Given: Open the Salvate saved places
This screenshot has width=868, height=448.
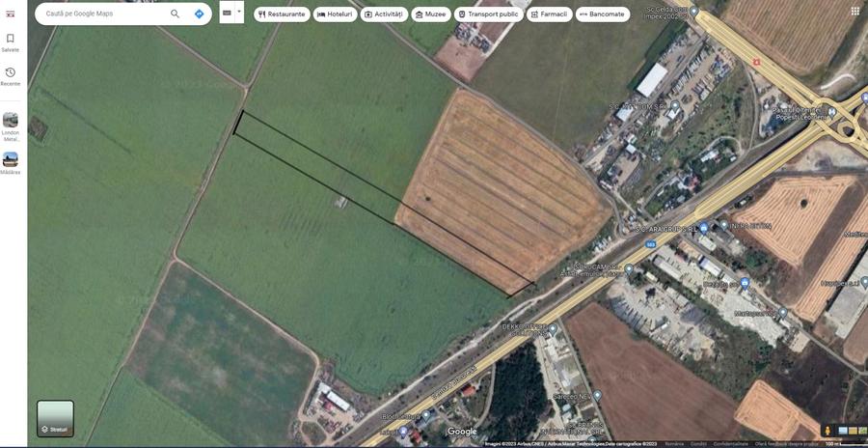Looking at the screenshot, I should (x=10, y=42).
